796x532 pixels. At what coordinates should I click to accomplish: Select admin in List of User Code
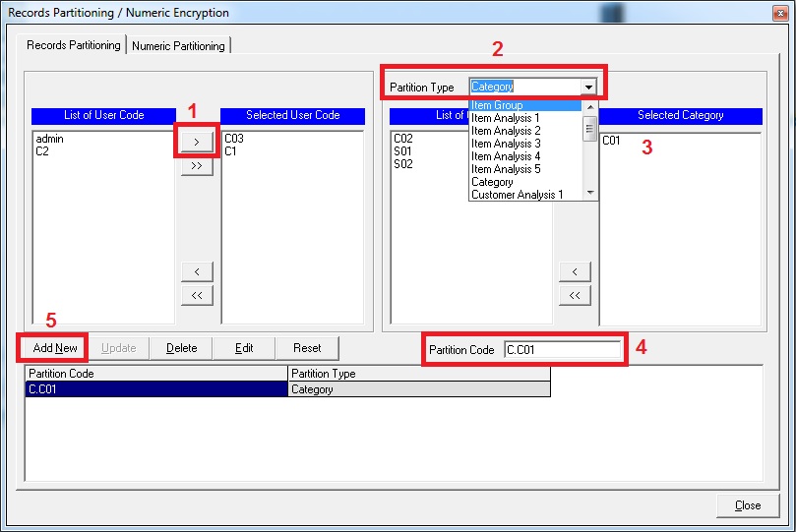point(49,140)
